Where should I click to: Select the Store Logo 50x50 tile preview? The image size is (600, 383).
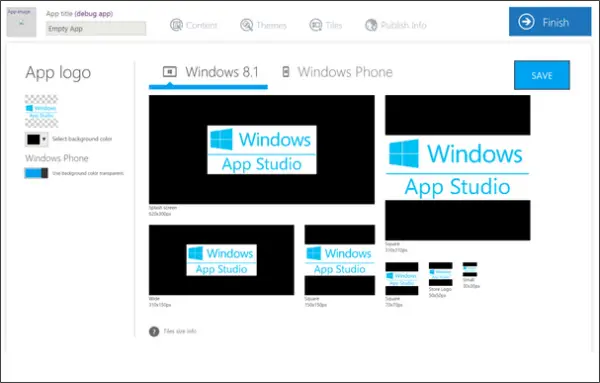pos(440,274)
